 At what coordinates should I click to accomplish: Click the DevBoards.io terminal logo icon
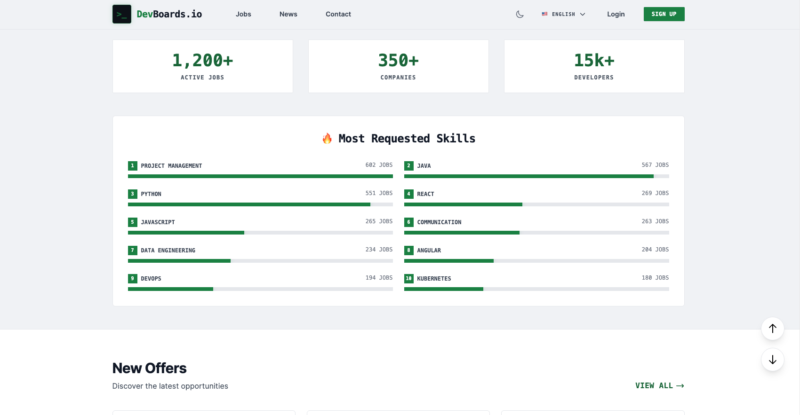click(x=121, y=14)
